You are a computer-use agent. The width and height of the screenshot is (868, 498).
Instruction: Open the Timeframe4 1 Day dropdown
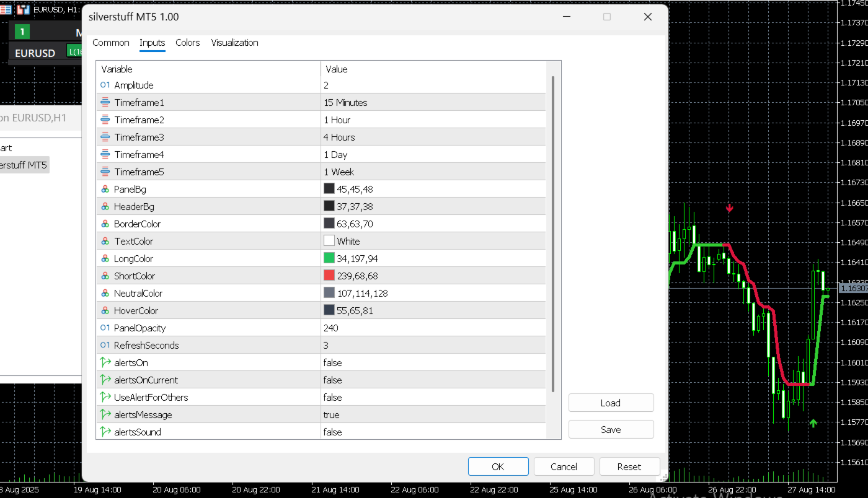pyautogui.click(x=433, y=154)
